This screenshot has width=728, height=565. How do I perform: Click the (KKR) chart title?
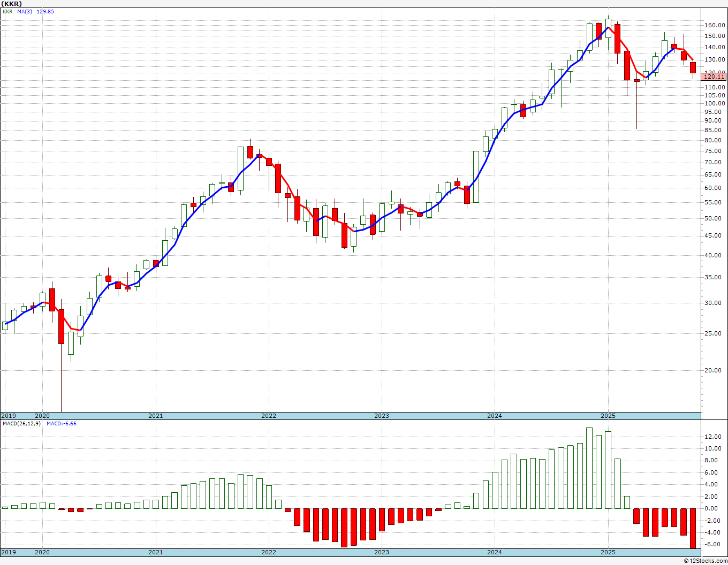pos(11,3)
